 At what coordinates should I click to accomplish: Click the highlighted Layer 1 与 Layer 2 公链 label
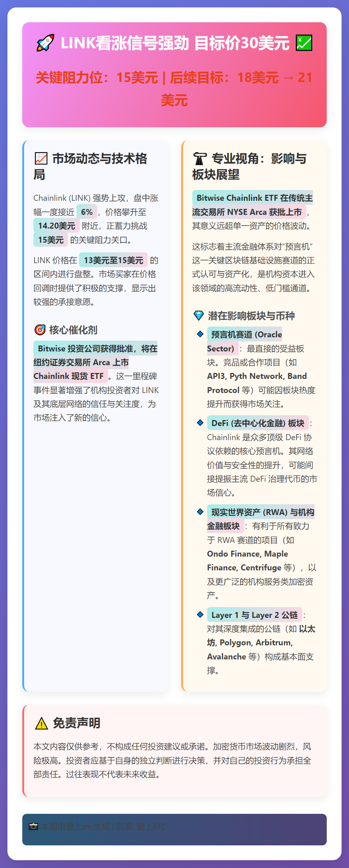[x=254, y=615]
